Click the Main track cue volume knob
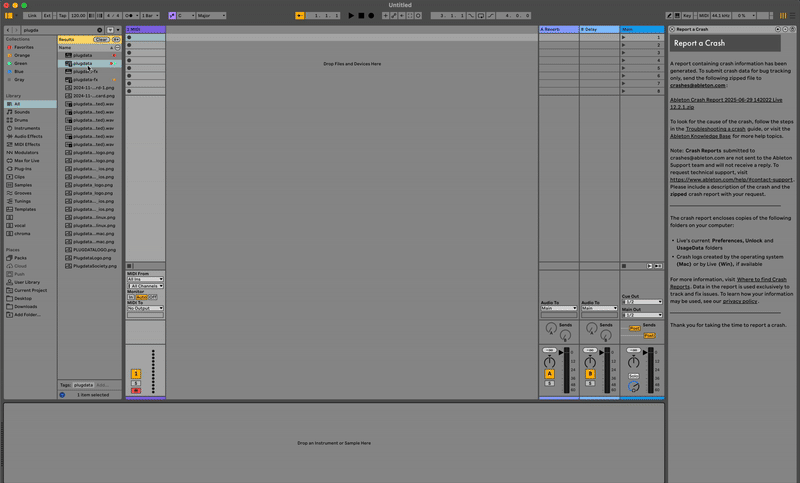This screenshot has width=800, height=483. 634,387
